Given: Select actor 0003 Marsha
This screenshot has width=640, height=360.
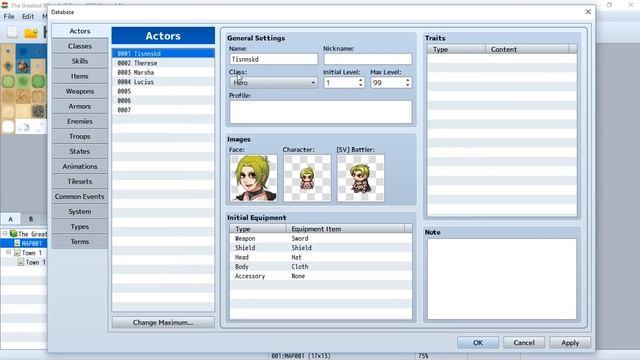Looking at the screenshot, I should 163,73.
